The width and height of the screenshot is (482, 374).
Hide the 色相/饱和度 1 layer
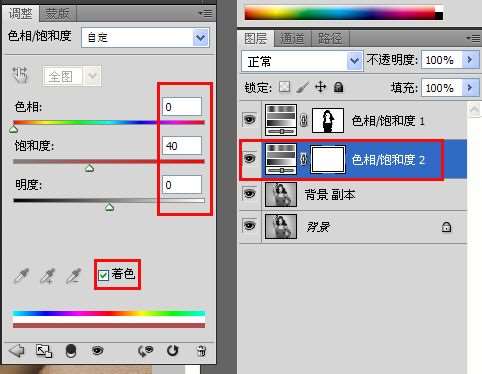[250, 119]
